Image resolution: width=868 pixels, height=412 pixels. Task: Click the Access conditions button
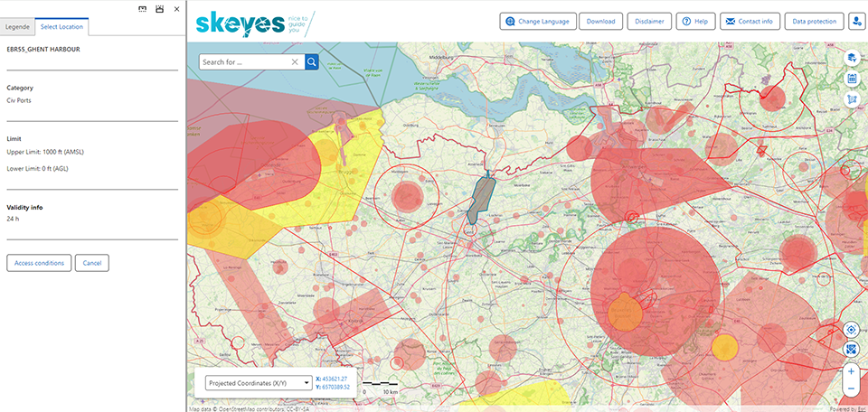click(x=39, y=263)
